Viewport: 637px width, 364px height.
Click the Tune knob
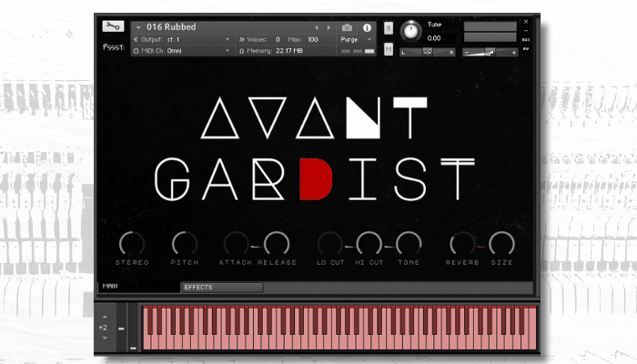[x=411, y=31]
